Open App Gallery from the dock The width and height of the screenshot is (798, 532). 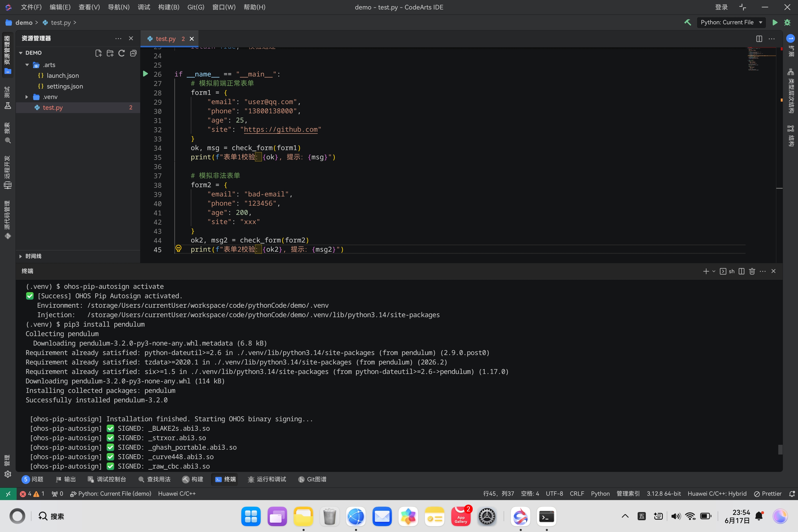(x=461, y=516)
